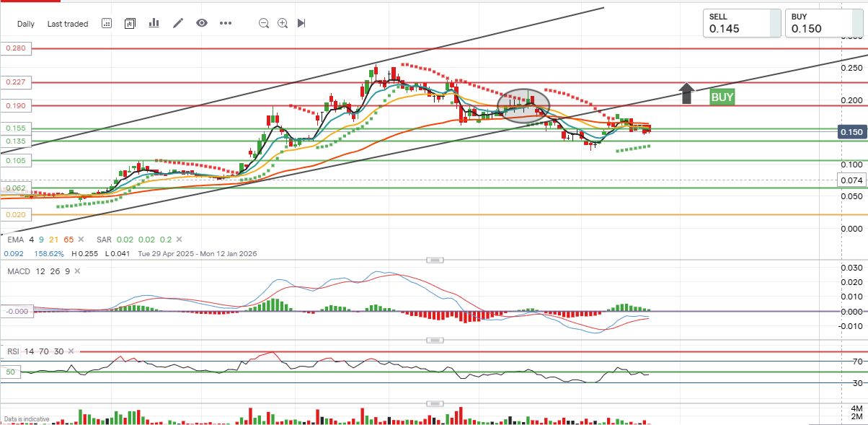This screenshot has height=425, width=868.
Task: Click the MACD indicator label
Action: coord(18,271)
